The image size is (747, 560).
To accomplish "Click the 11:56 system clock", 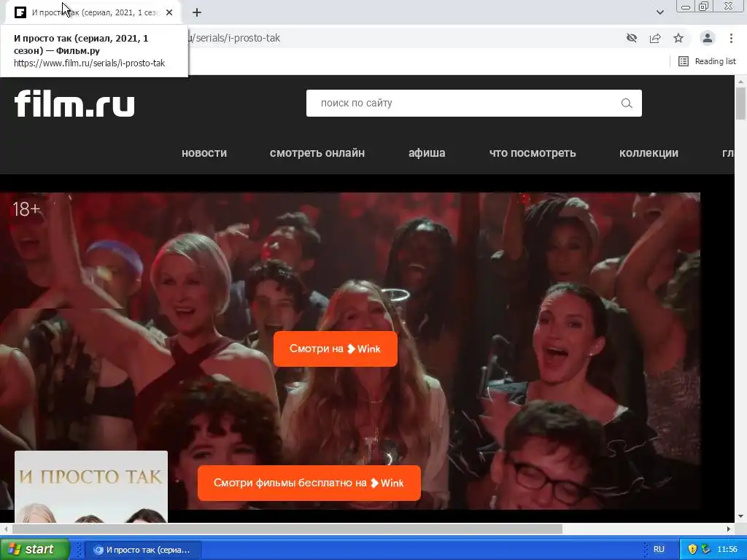I will (x=727, y=550).
